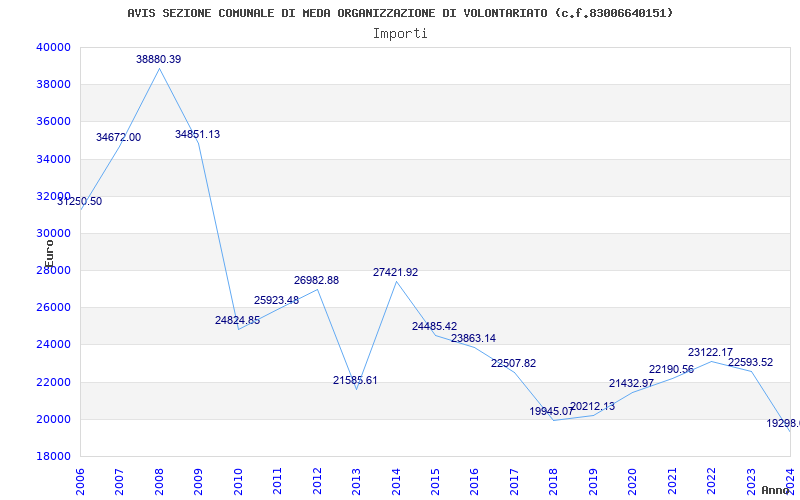Select data label 23122.17
The image size is (800, 500).
tap(710, 353)
